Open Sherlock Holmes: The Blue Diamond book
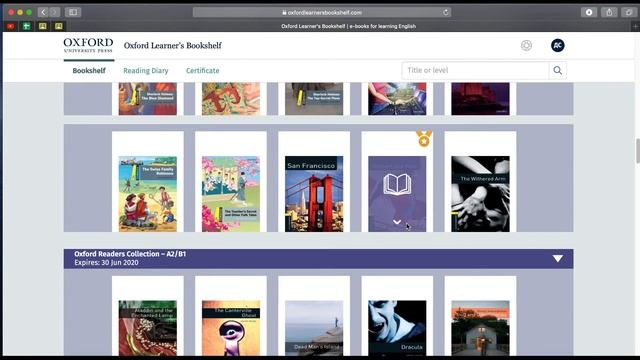 148,99
